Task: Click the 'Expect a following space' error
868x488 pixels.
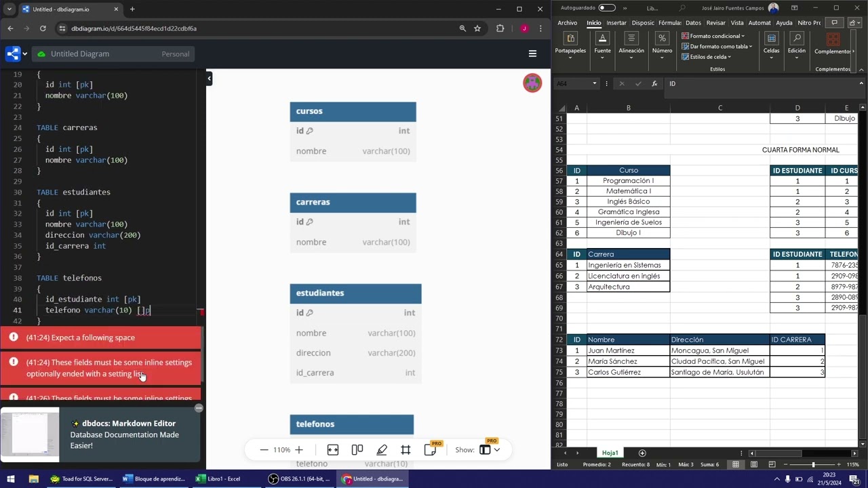Action: [x=101, y=338]
